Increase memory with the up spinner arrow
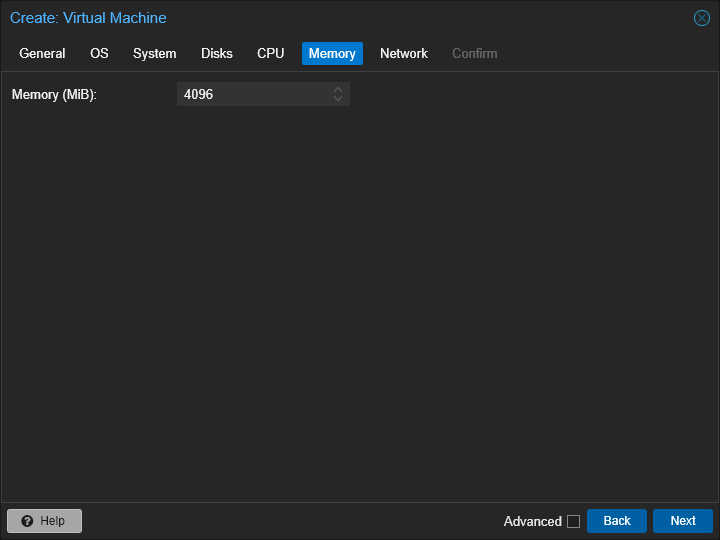Viewport: 720px width, 540px height. (338, 90)
